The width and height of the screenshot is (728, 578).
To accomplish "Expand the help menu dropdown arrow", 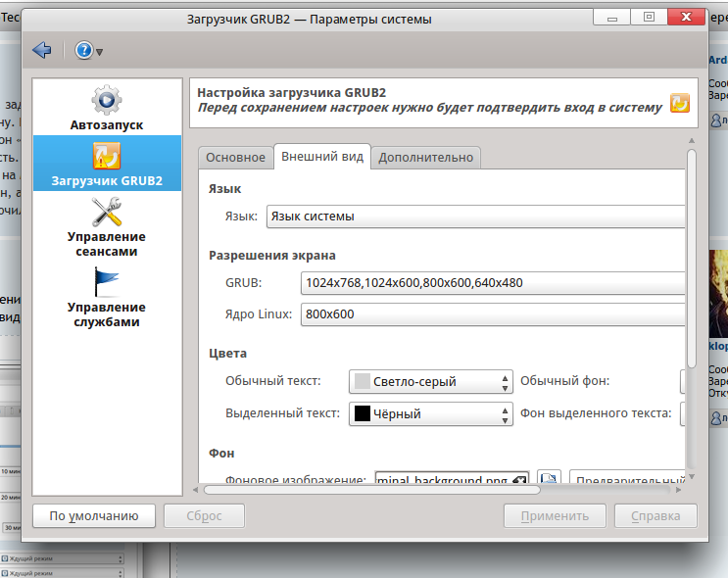I will (99, 52).
